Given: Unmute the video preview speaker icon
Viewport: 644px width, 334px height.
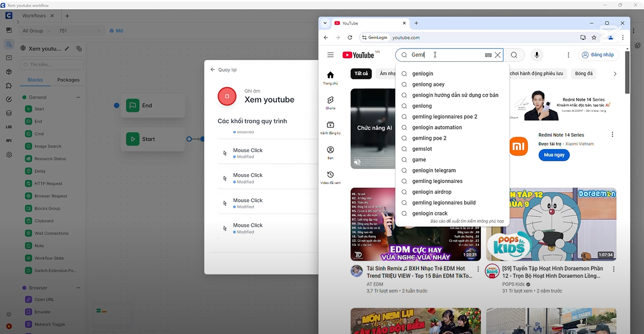Looking at the screenshot, I should point(357,162).
